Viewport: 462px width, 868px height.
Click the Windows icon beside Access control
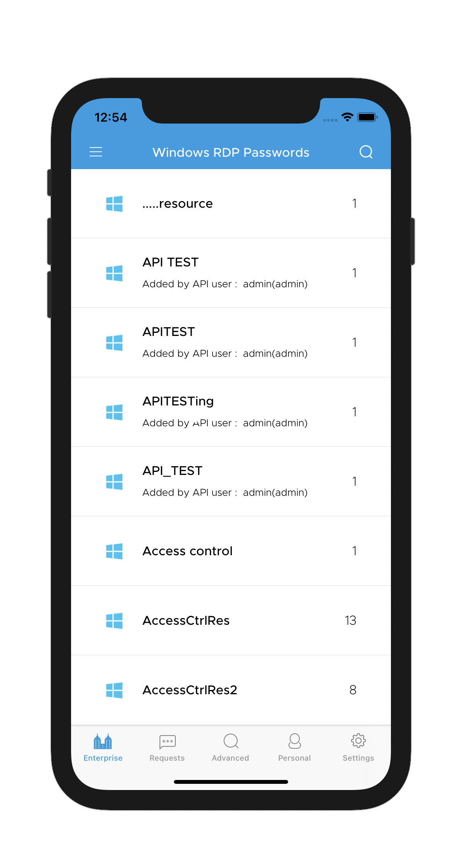[x=114, y=551]
